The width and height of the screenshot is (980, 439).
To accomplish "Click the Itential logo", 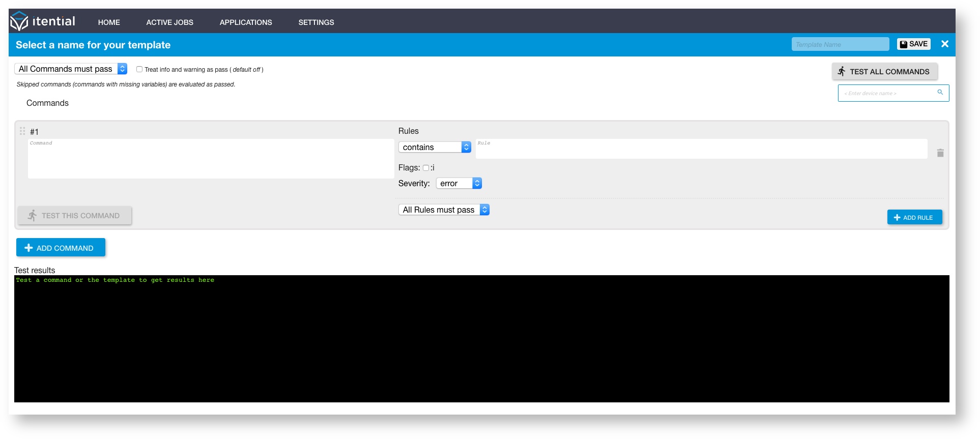I will tap(43, 21).
